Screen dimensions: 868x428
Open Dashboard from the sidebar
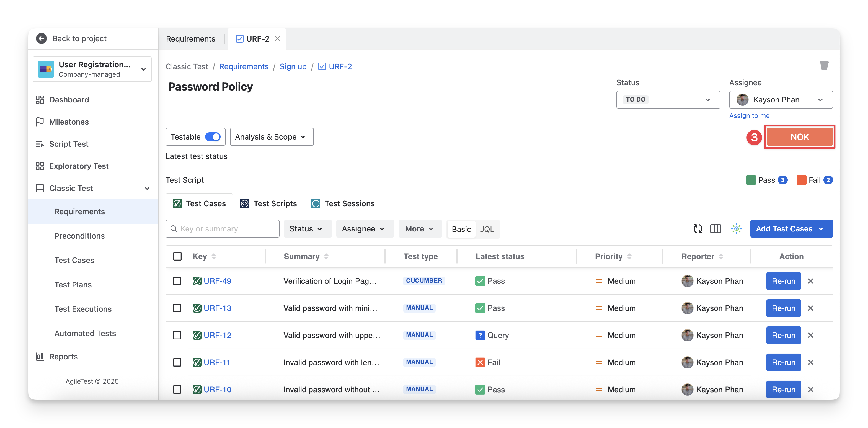(69, 100)
